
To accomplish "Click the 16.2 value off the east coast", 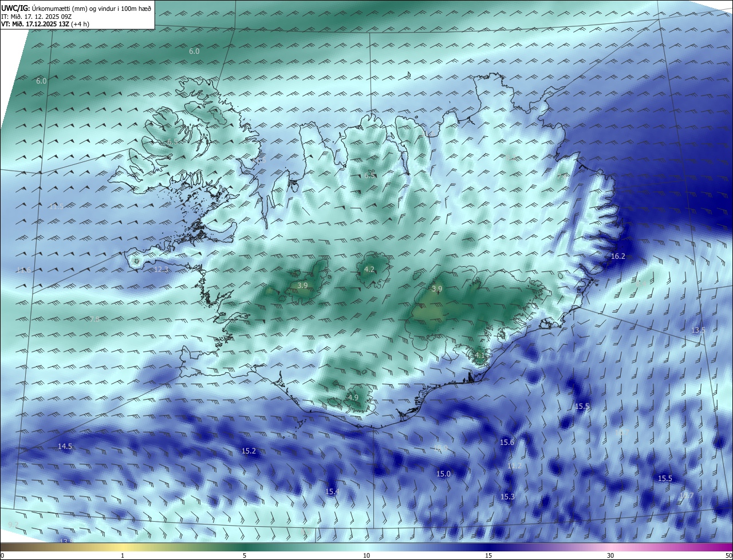I will [618, 257].
